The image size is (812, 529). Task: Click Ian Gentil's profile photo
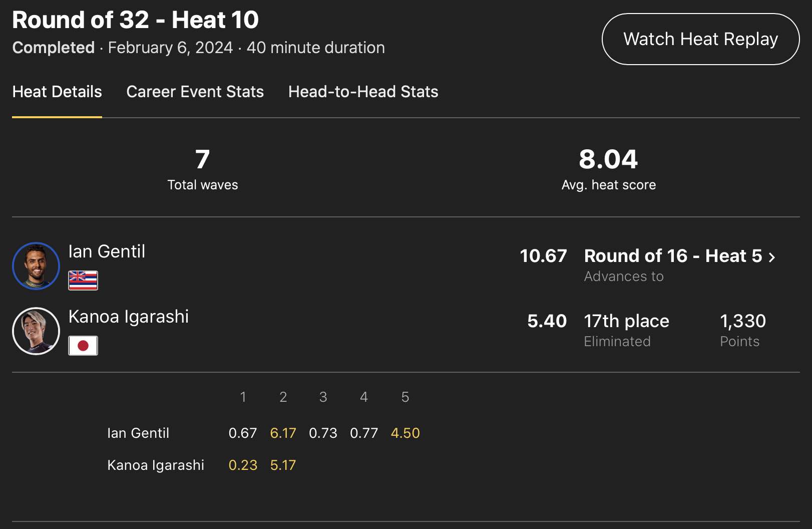(36, 266)
